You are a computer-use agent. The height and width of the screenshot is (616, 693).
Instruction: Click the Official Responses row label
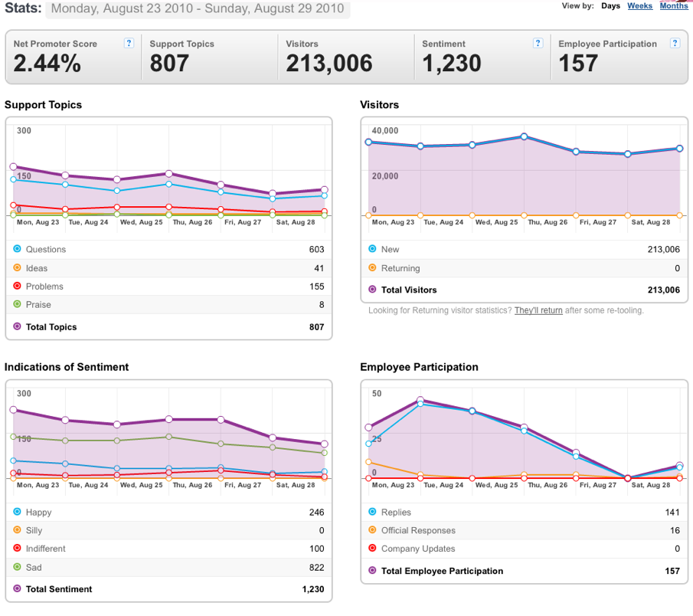point(418,531)
